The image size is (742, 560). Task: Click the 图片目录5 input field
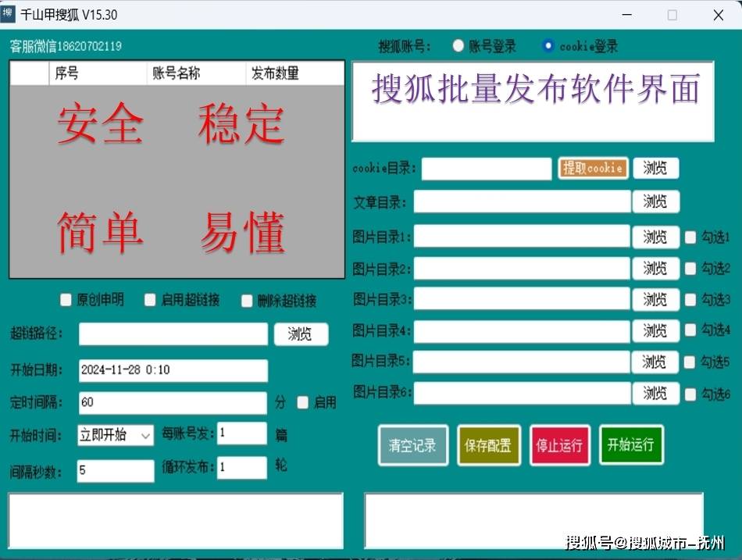522,362
